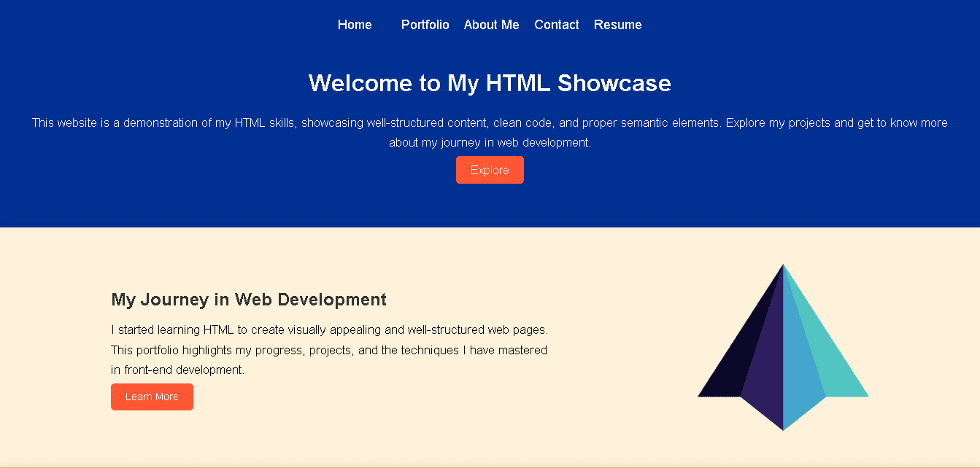Go to the Home page link
This screenshot has height=468, width=980.
[x=355, y=25]
